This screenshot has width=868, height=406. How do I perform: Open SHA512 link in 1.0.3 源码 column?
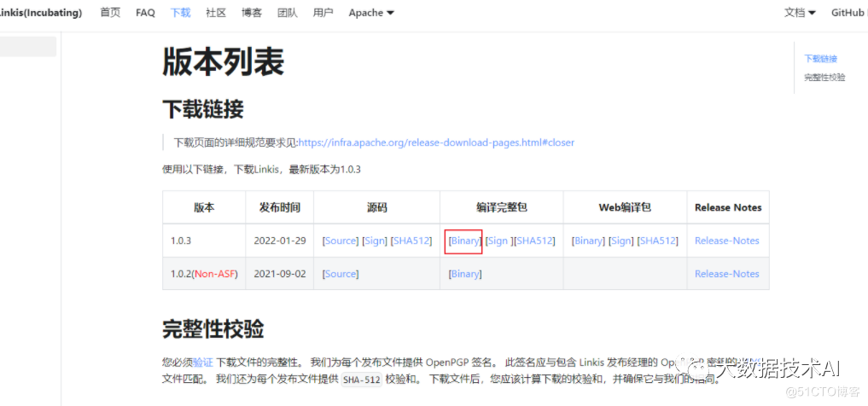pyautogui.click(x=411, y=241)
